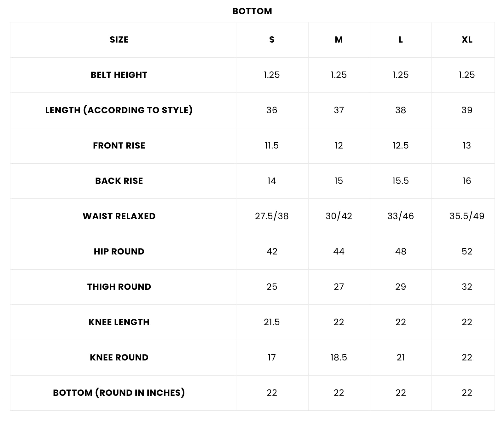Select the BELT HEIGHT row label
Image resolution: width=504 pixels, height=427 pixels.
tap(119, 75)
